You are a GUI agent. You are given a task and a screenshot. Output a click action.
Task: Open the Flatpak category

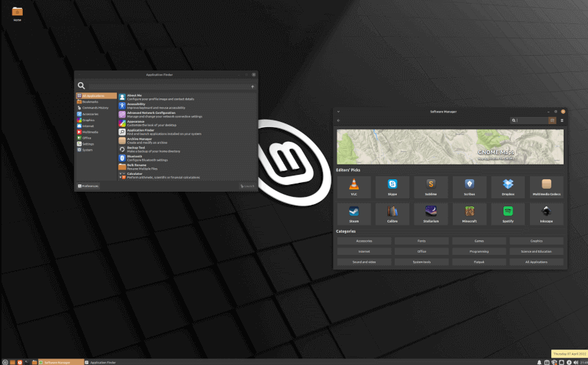(x=479, y=261)
